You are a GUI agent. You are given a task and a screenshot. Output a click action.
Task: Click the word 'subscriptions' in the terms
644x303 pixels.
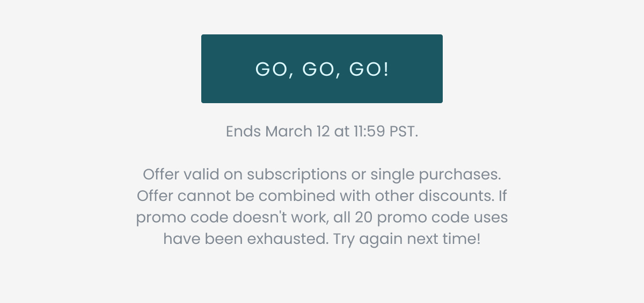(x=297, y=175)
